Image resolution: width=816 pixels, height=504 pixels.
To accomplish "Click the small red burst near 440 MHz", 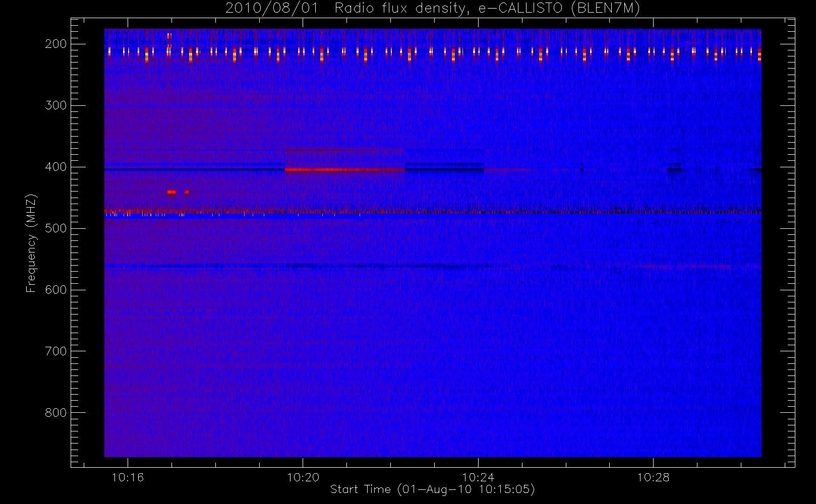I will pos(171,192).
